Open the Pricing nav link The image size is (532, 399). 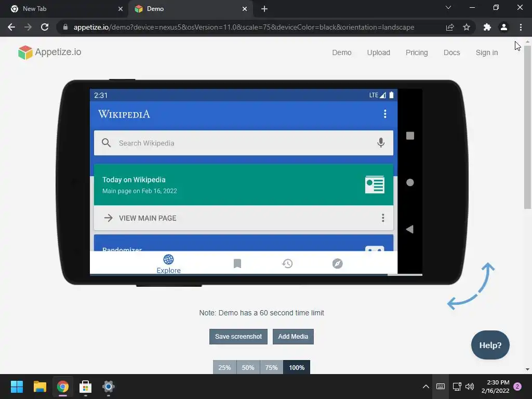(417, 52)
